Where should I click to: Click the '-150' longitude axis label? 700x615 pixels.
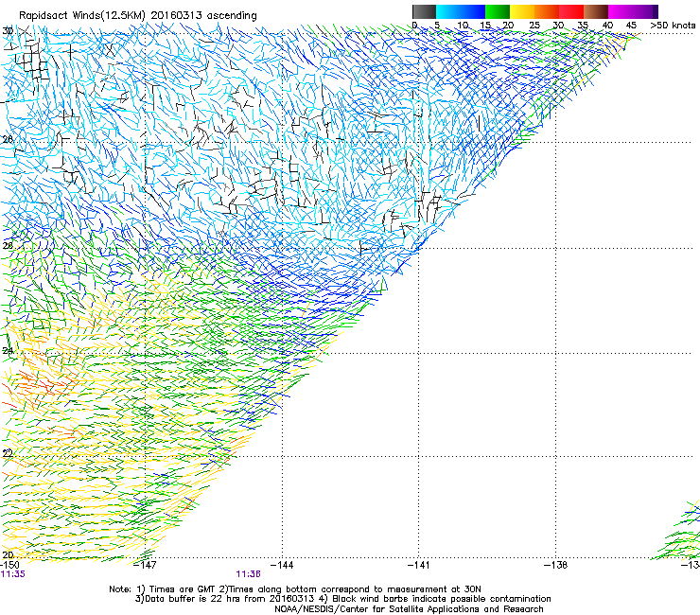point(9,565)
